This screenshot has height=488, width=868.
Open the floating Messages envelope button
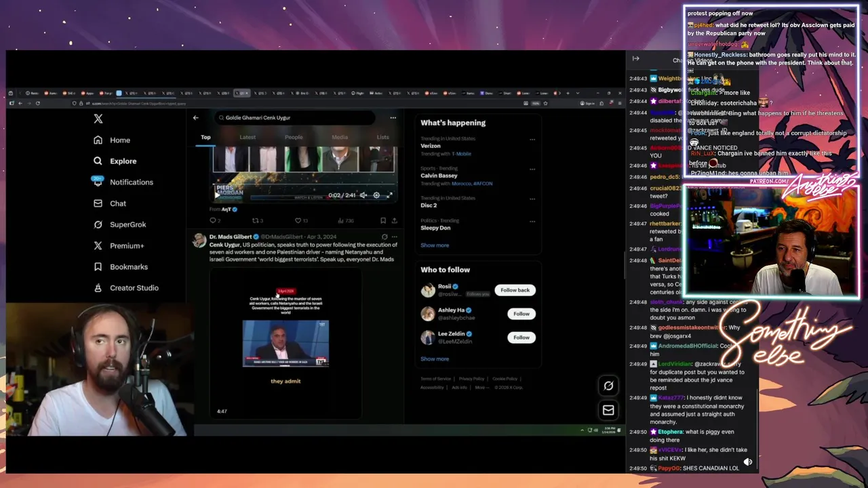[x=608, y=410]
